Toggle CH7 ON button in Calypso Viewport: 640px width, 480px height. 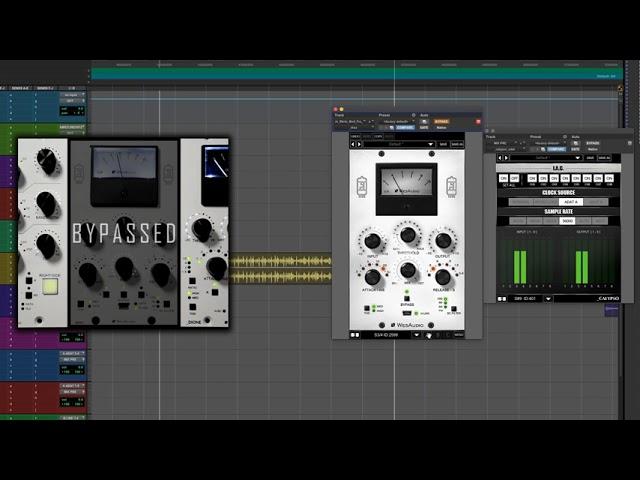click(x=598, y=178)
